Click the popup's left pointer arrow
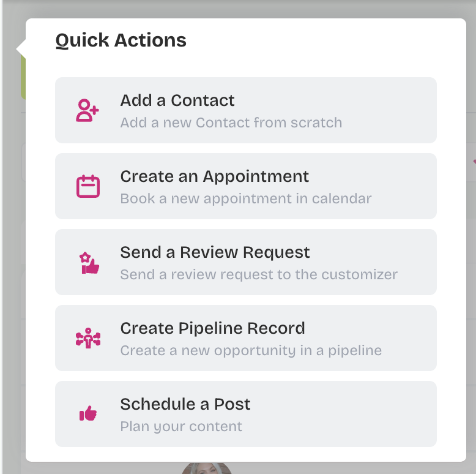Screen dimensions: 476x474 [21, 48]
